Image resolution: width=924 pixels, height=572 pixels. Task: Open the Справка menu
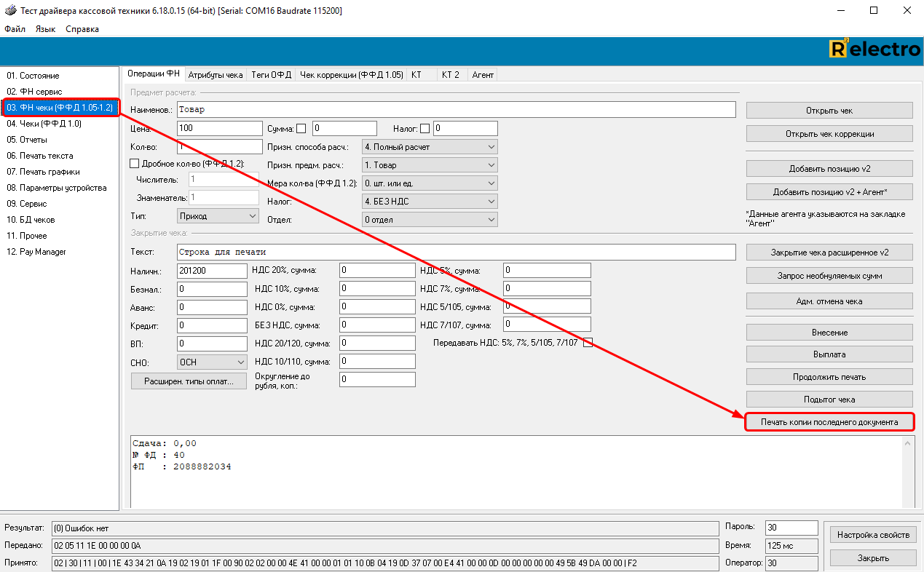point(82,29)
